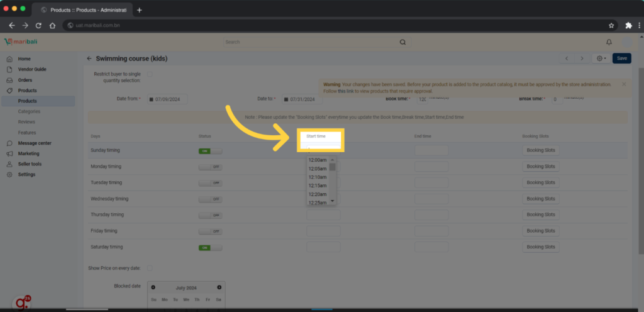Open the notifications bell icon
The image size is (644, 312).
click(609, 42)
